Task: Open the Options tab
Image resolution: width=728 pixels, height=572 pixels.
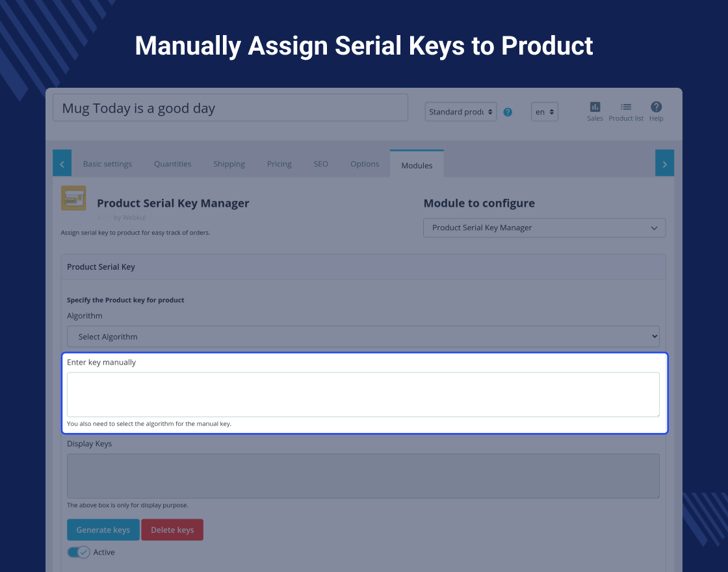Action: 365,164
